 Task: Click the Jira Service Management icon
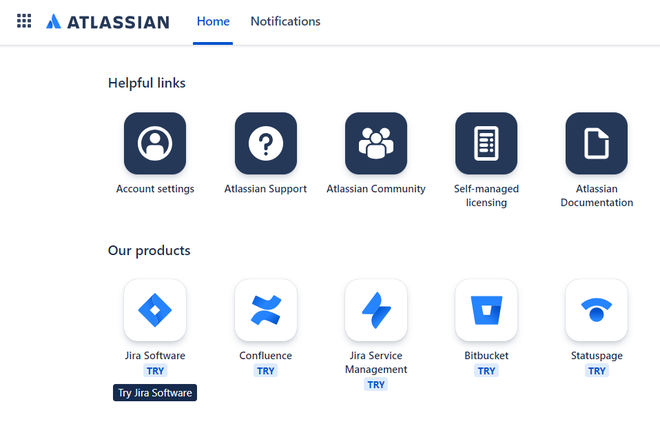click(x=376, y=310)
